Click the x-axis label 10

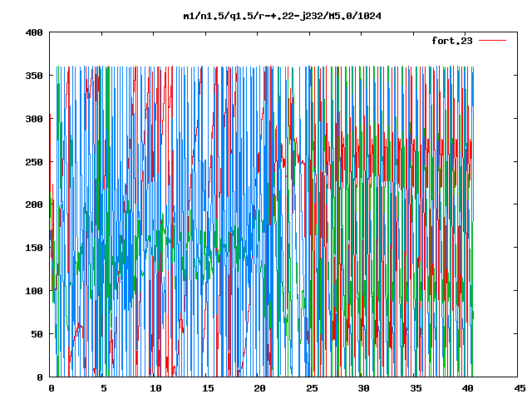pyautogui.click(x=155, y=388)
